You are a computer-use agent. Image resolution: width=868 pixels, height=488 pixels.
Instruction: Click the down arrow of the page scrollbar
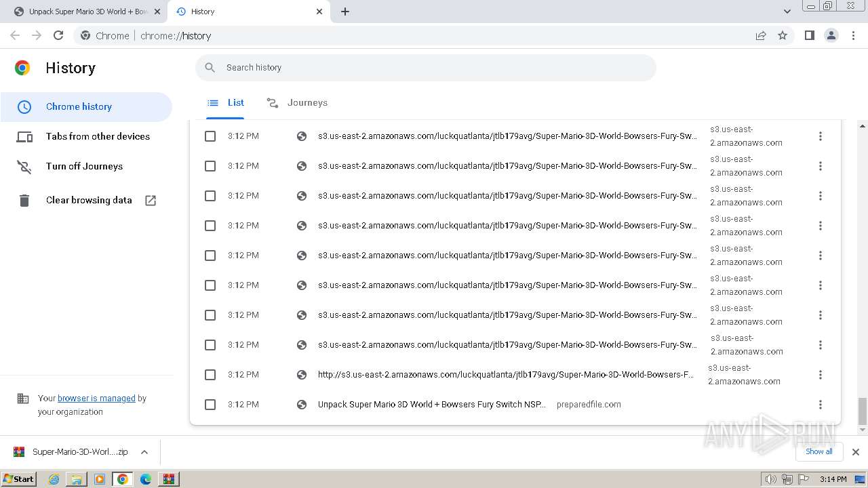click(x=863, y=430)
